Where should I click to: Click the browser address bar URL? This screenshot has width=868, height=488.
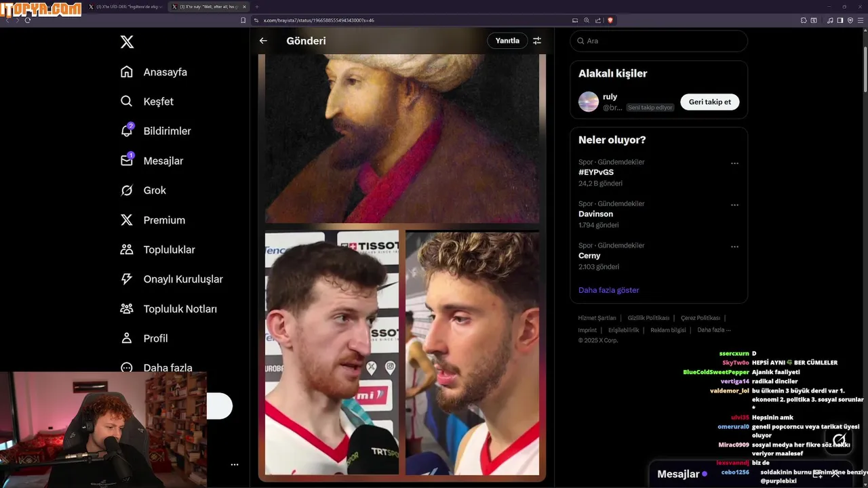click(319, 20)
